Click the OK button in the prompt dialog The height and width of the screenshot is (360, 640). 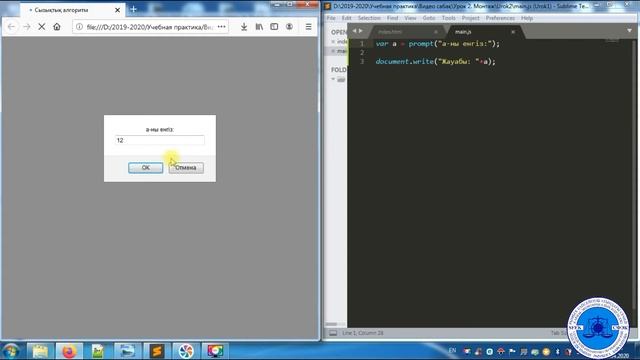(x=145, y=168)
